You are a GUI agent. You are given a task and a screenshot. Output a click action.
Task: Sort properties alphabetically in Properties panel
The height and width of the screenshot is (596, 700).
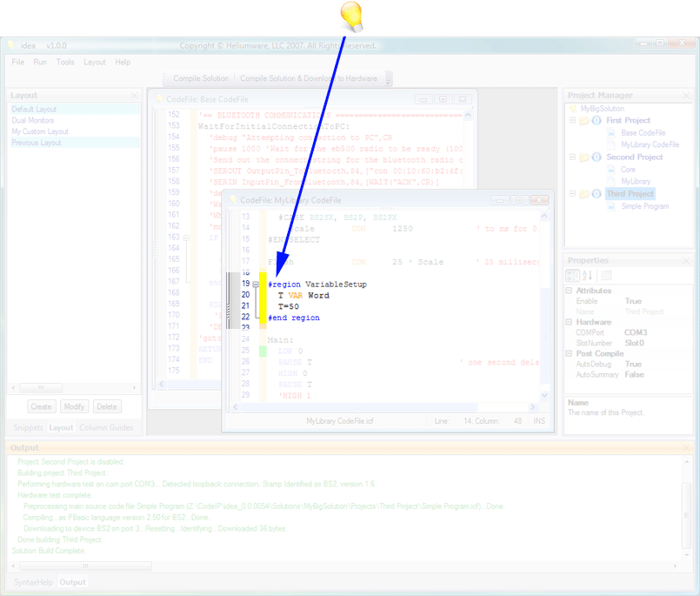[x=587, y=275]
